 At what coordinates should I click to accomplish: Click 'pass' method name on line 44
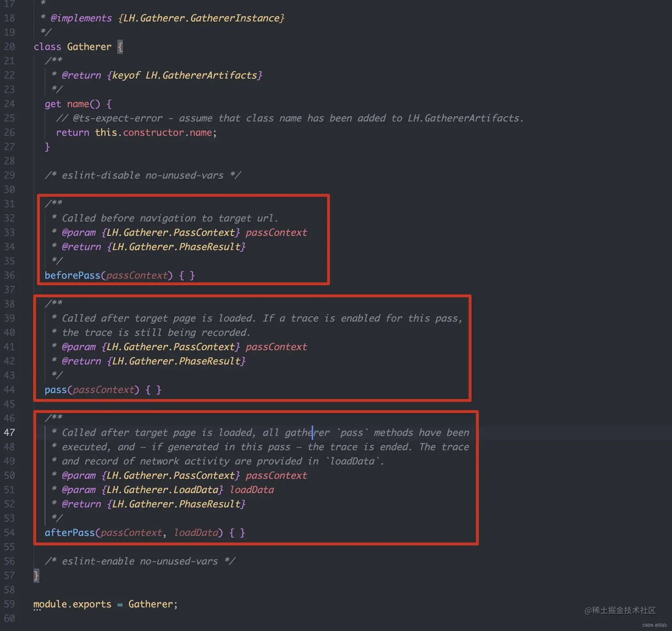pos(56,390)
